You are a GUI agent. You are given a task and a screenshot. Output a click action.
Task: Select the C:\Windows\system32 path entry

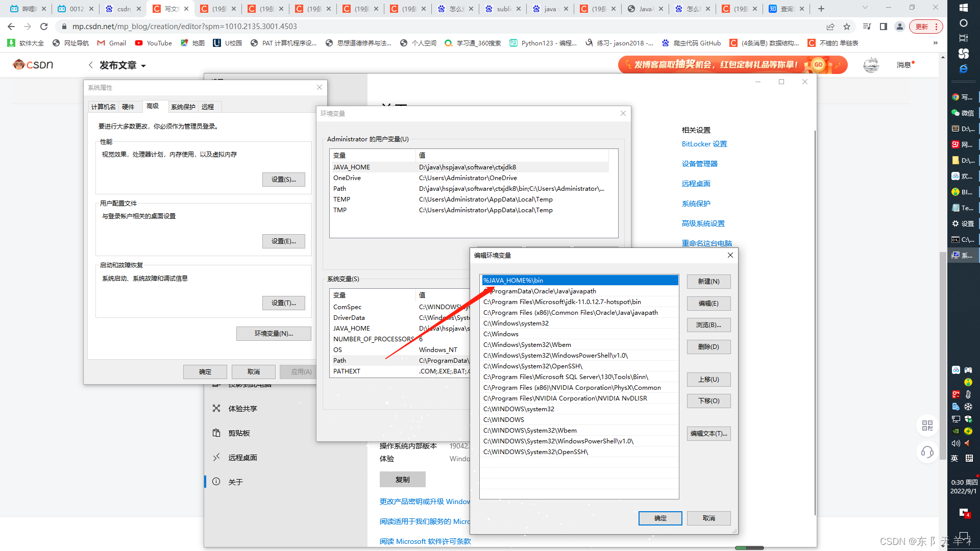516,323
